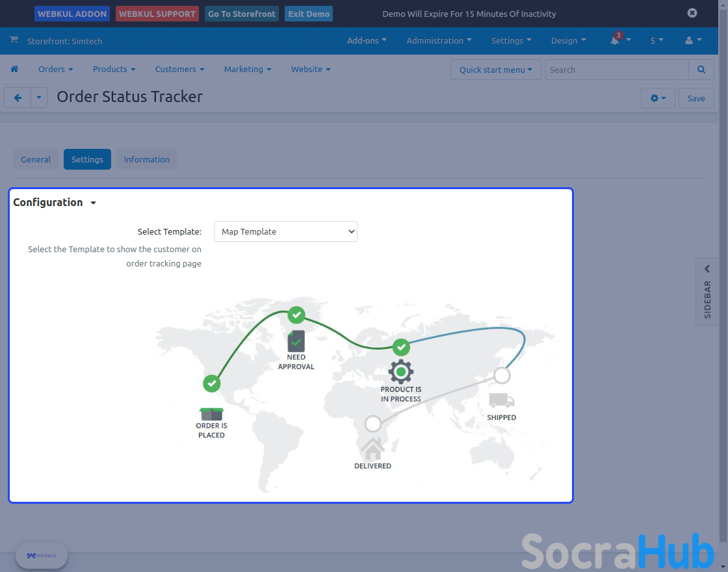The width and height of the screenshot is (728, 572).
Task: Click Go To Storefront button
Action: (241, 14)
